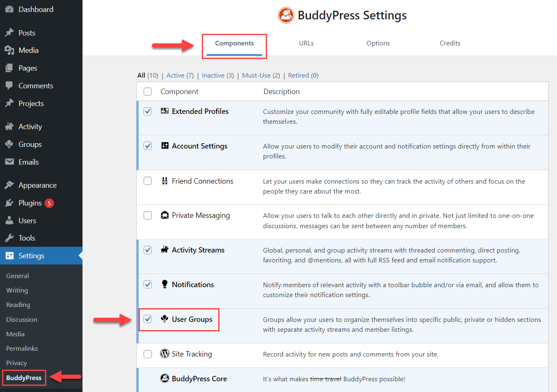This screenshot has width=557, height=392.
Task: Click the Appearance brush icon
Action: [9, 185]
